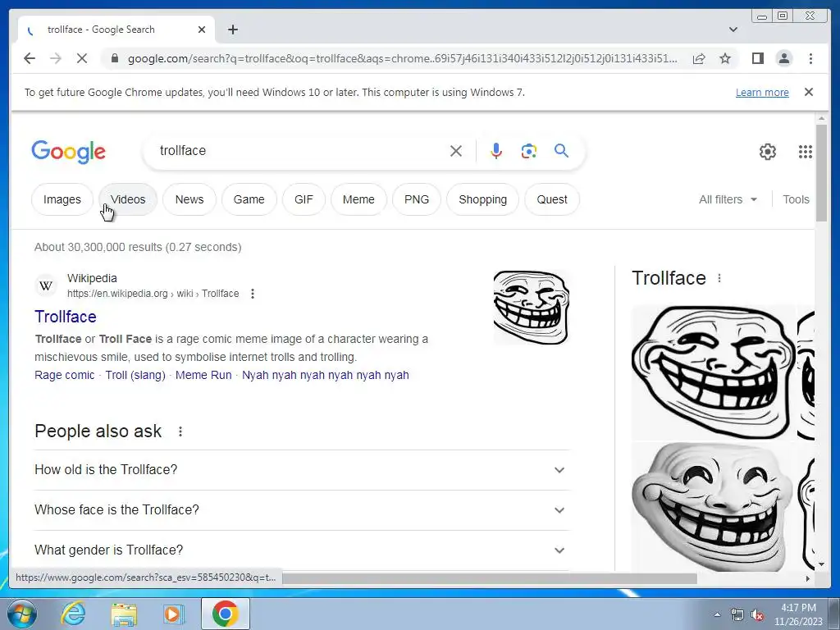Open the Trollface Wikipedia result title
This screenshot has height=630, width=840.
(x=66, y=317)
